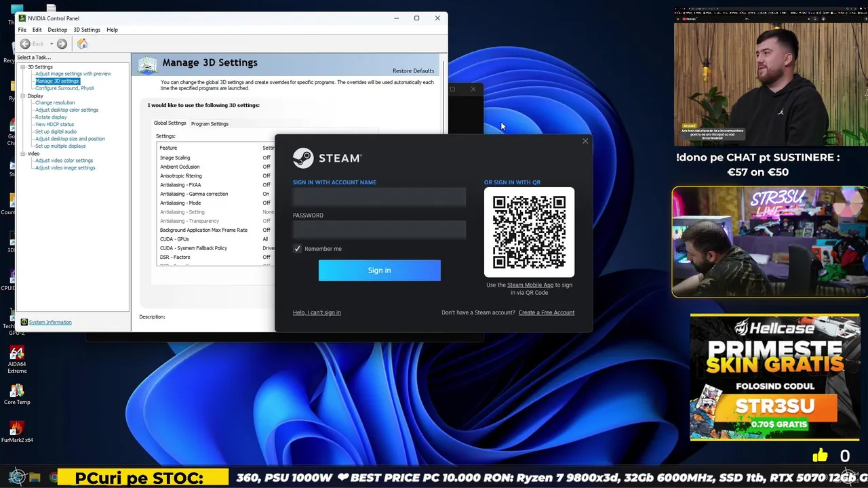The width and height of the screenshot is (868, 488).
Task: Open Adjust desktop color settings
Action: [66, 110]
